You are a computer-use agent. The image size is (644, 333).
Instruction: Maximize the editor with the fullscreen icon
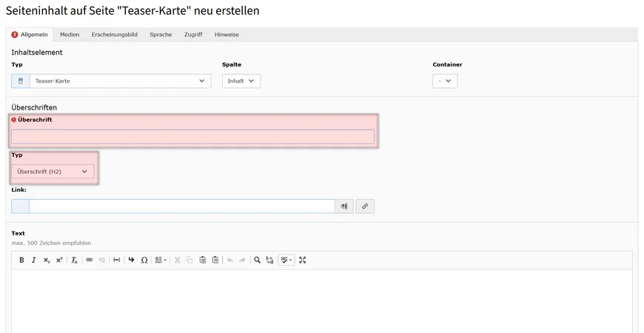tap(303, 260)
